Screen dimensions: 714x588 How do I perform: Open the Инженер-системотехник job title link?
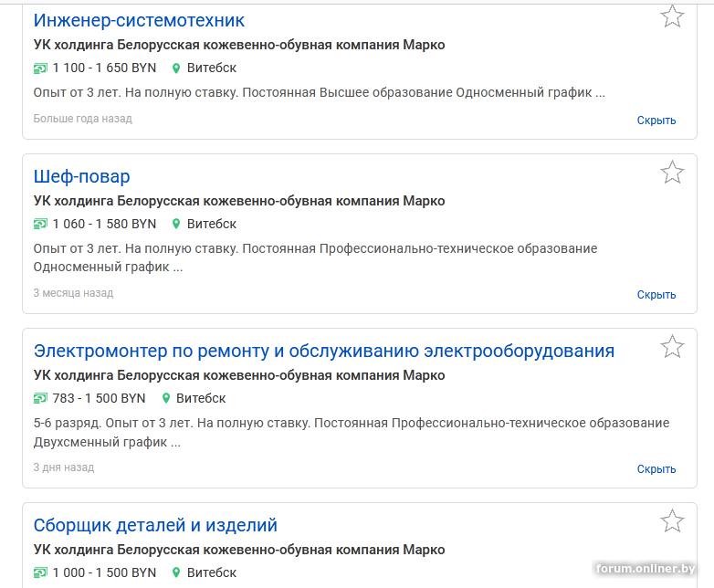[139, 20]
